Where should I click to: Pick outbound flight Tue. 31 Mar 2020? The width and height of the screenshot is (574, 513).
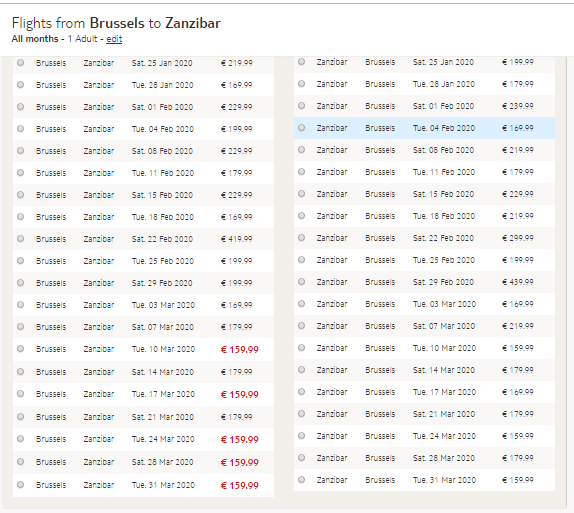click(20, 485)
